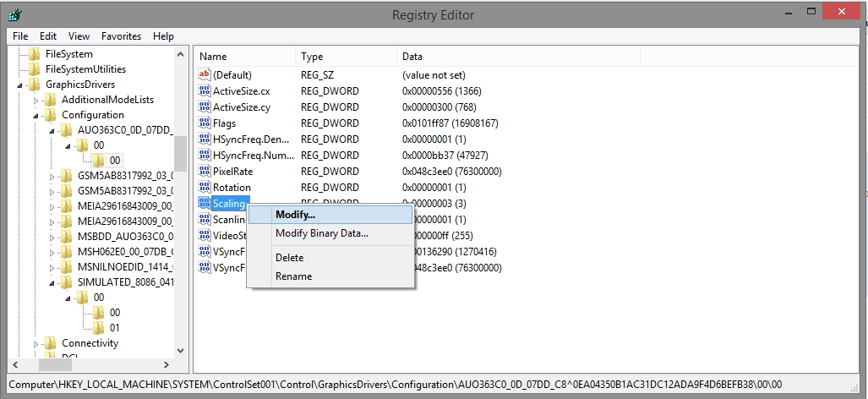The height and width of the screenshot is (399, 868).
Task: Click the data cell 0x00000556 (1366)
Action: tap(442, 90)
